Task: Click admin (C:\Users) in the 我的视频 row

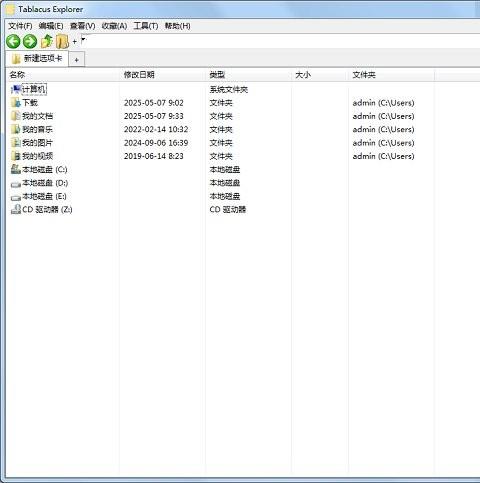Action: (x=383, y=156)
